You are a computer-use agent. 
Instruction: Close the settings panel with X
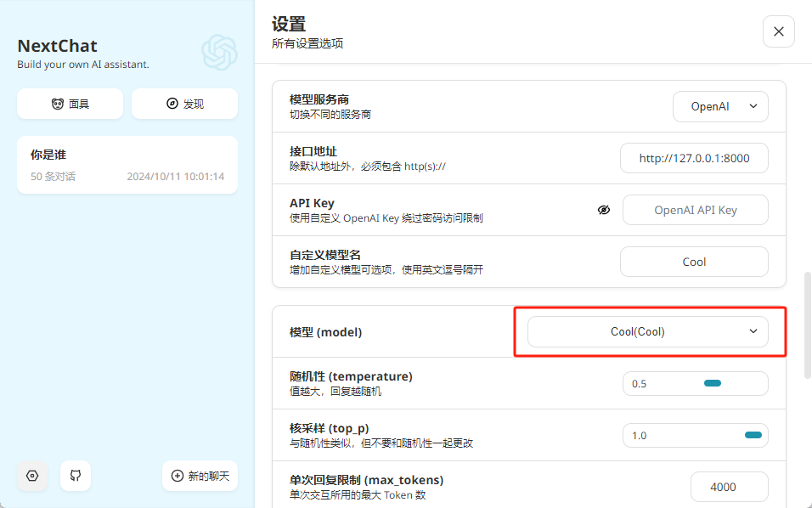coord(778,31)
